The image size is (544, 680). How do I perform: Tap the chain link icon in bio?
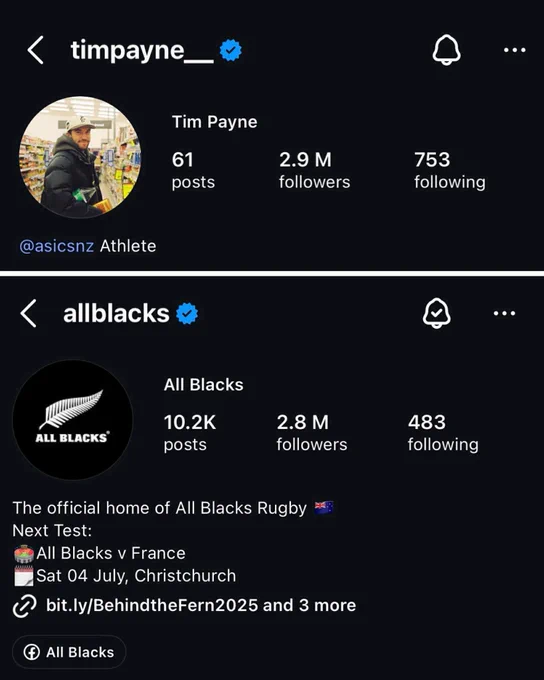[x=24, y=606]
